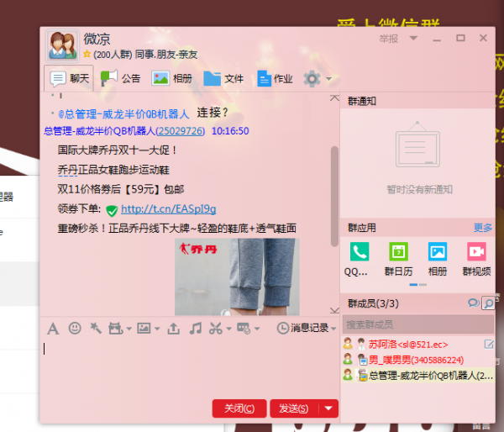Open the 乔丹 shoe product image
The image size is (504, 432).
(237, 277)
